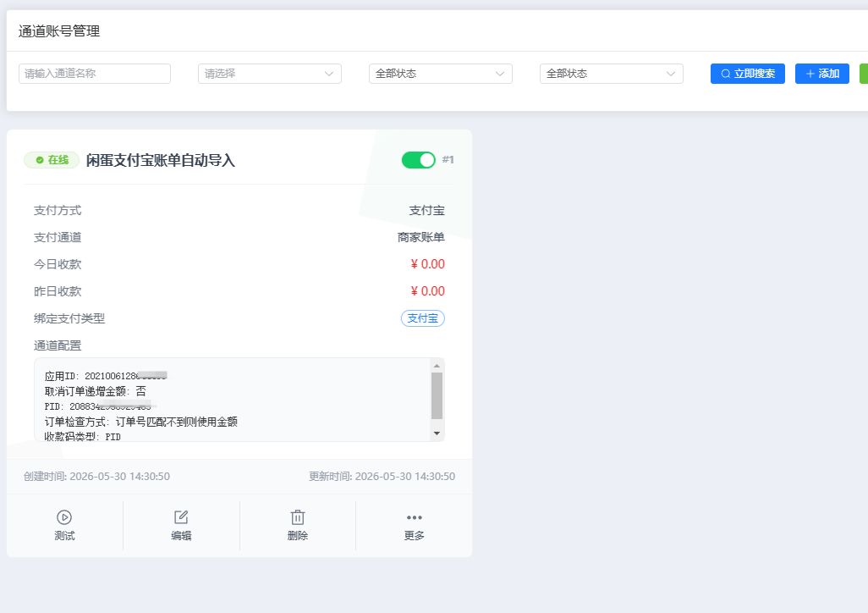Click the PID config line
The width and height of the screenshot is (868, 613).
pos(98,406)
